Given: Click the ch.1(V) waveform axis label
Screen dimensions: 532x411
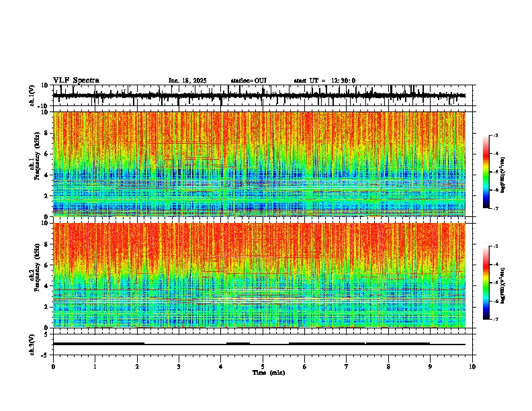Looking at the screenshot, I should tap(32, 95).
